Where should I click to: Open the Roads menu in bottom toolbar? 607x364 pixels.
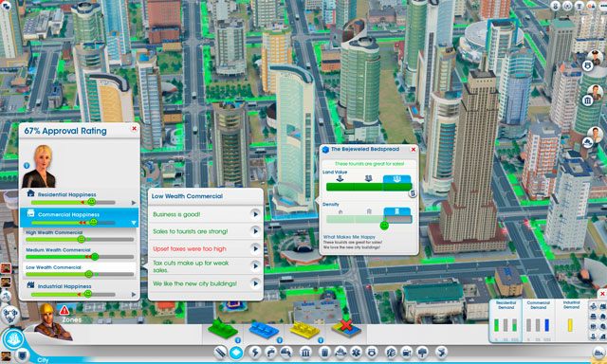click(221, 353)
